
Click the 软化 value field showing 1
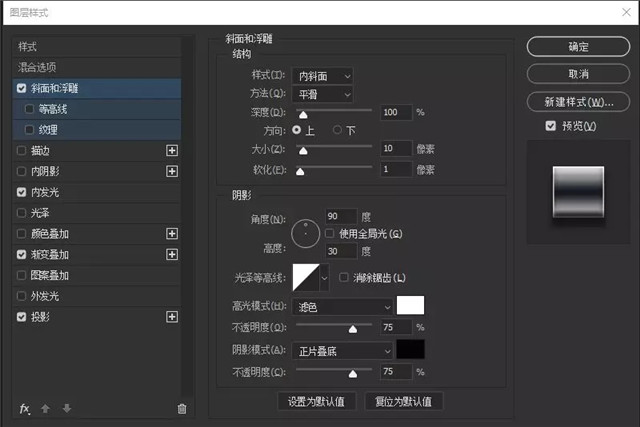click(x=396, y=169)
